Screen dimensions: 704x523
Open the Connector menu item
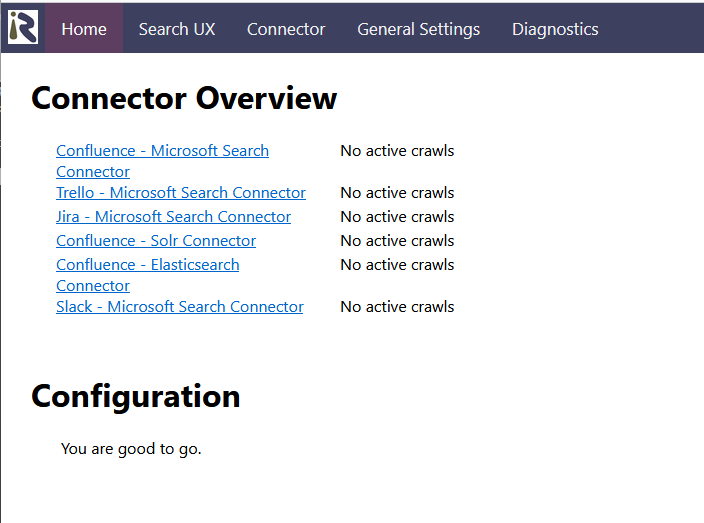point(286,29)
